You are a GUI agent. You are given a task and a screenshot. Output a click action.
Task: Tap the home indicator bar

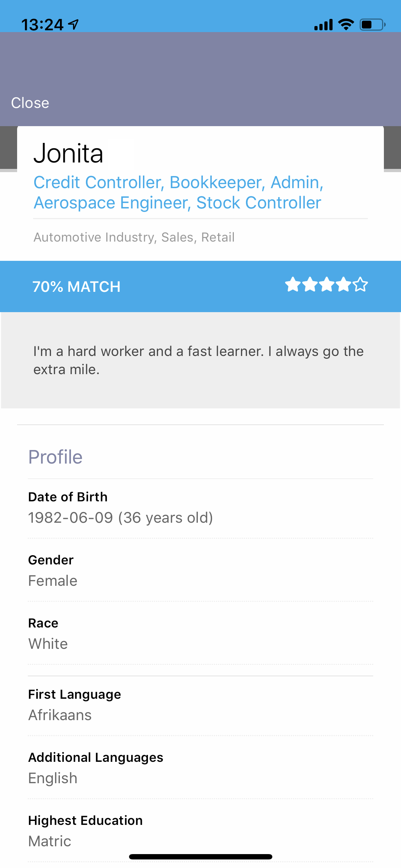(200, 857)
